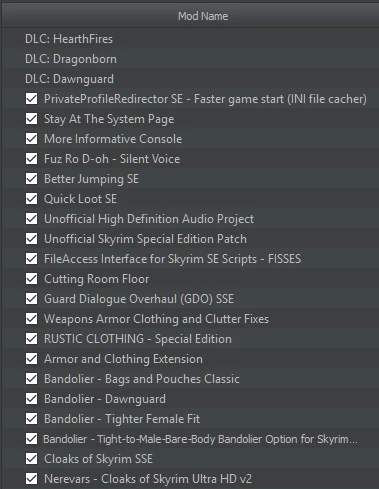Toggle the FISSES FileAccess Interface checkbox

(32, 259)
